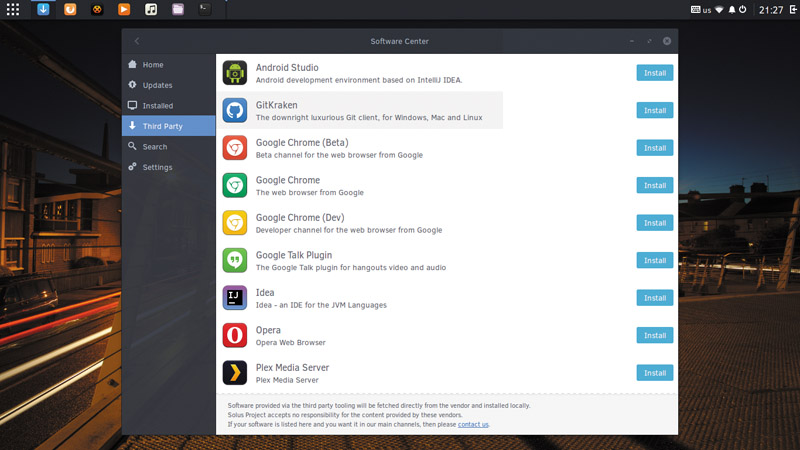This screenshot has height=450, width=800.
Task: Click the Google Chrome (Beta) red icon
Action: pos(235,148)
